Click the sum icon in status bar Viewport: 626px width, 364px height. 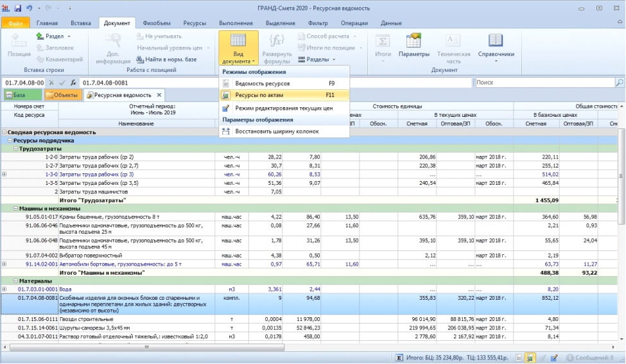pos(399,358)
